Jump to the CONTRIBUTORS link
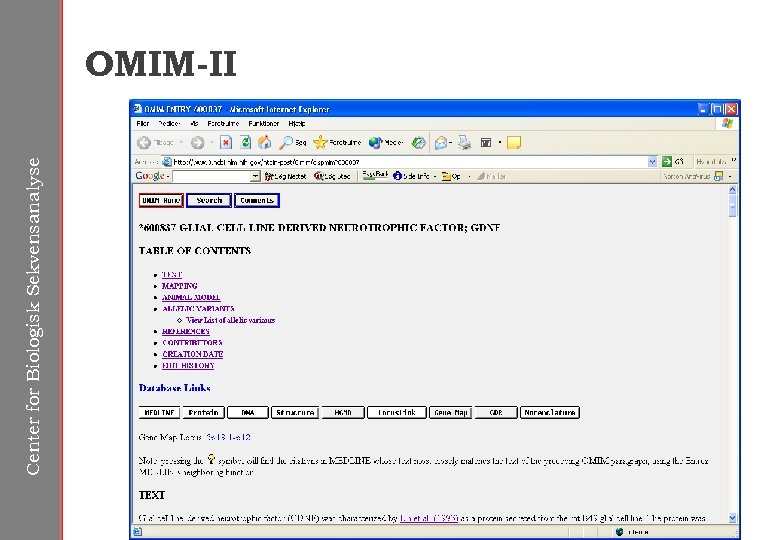This screenshot has height=540, width=780. pos(192,343)
